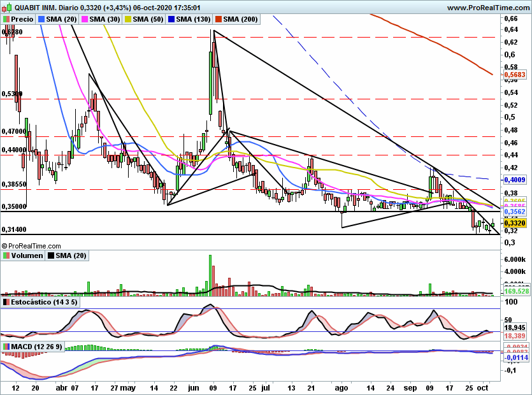Click the 0,47000 resistance level label
Viewport: 532px width, 395px height.
(14, 131)
